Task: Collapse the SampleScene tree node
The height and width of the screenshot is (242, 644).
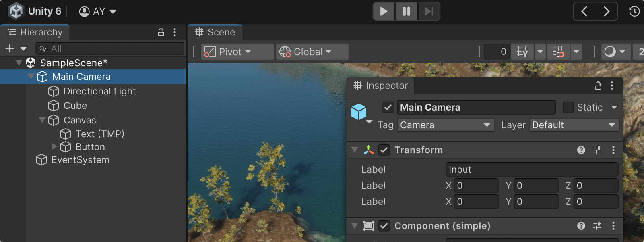Action: [19, 63]
